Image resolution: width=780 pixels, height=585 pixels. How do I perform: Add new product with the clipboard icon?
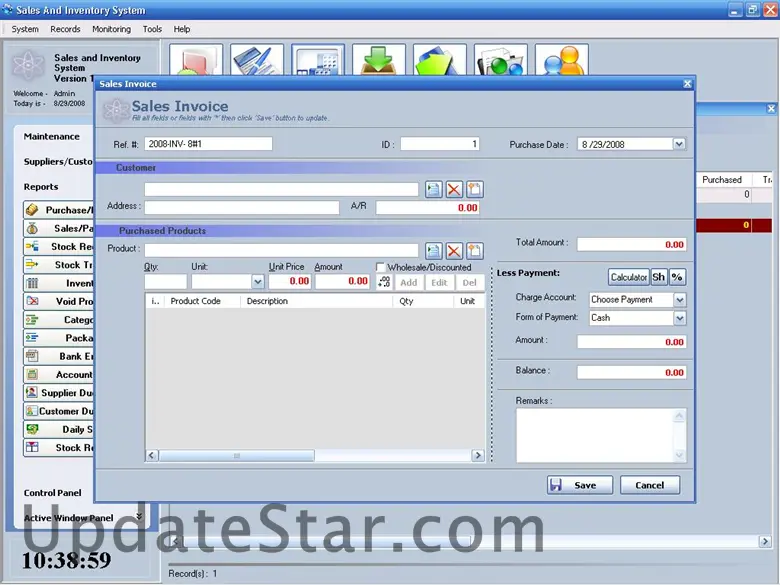point(475,251)
